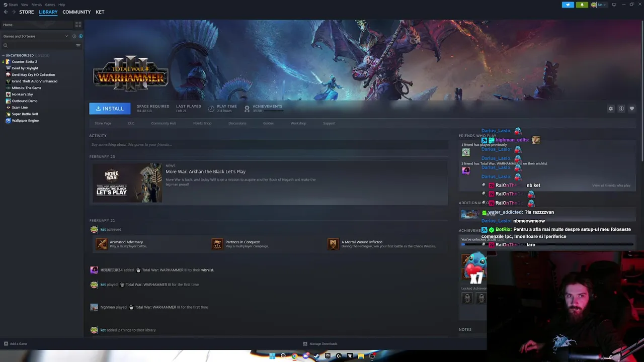Open the Animated Adversary achievement icon
This screenshot has width=644, height=362.
102,244
